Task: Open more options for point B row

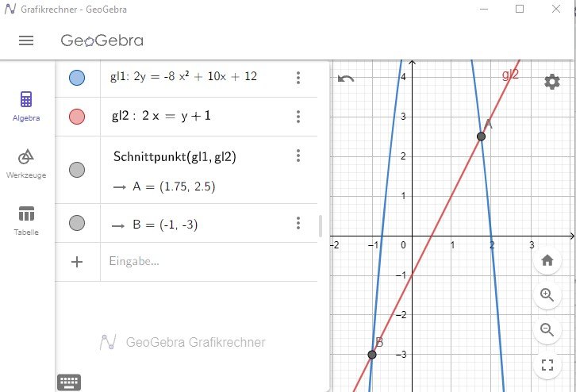Action: 298,223
